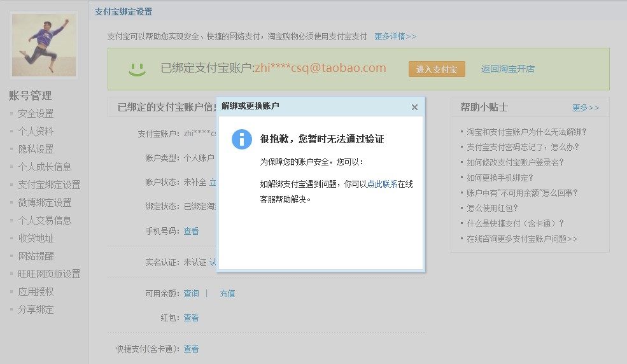Click the 个人账户 account type value
Screen dimensions: 627x364
[199, 158]
